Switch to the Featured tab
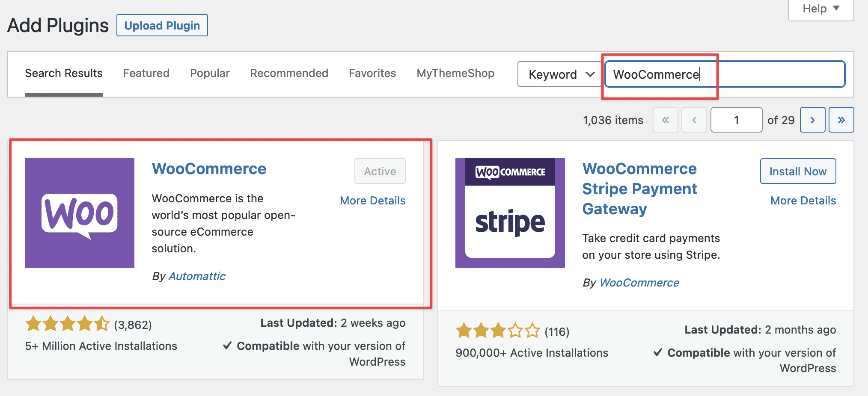This screenshot has height=396, width=868. click(146, 74)
